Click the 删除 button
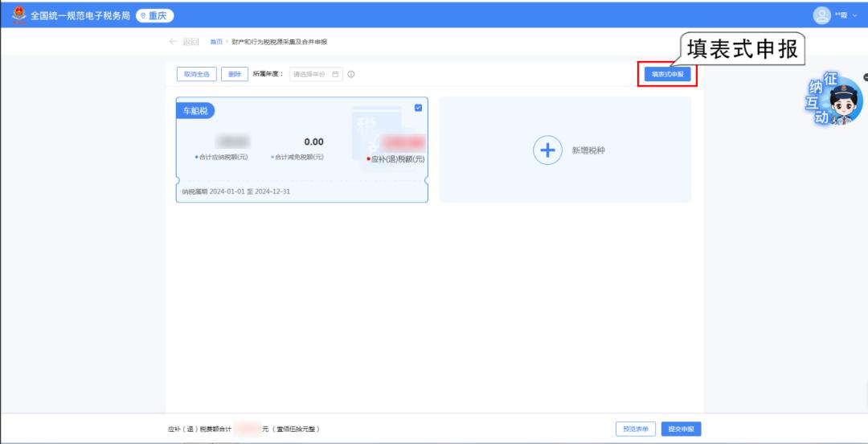 pyautogui.click(x=235, y=74)
